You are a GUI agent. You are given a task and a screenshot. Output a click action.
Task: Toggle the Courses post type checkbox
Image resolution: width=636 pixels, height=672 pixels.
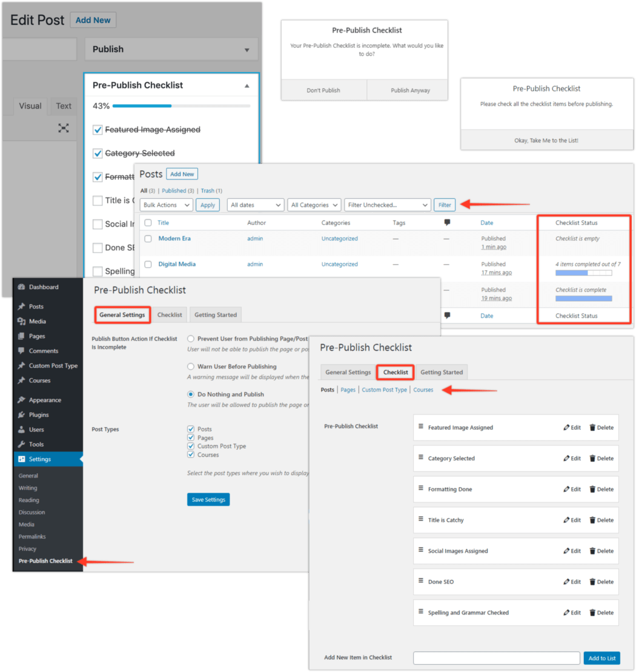tap(191, 454)
